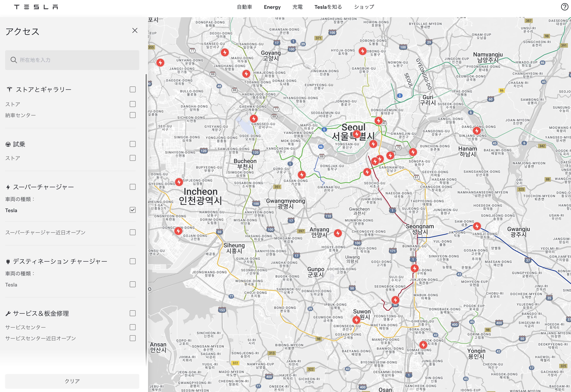This screenshot has height=392, width=571.
Task: Click the クリア button
Action: tap(72, 381)
